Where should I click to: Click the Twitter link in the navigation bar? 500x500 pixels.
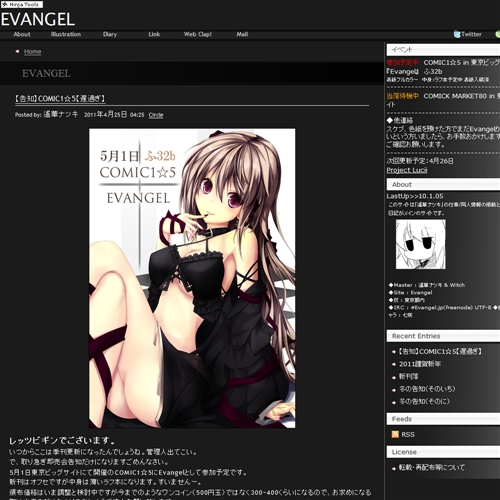coord(471,34)
